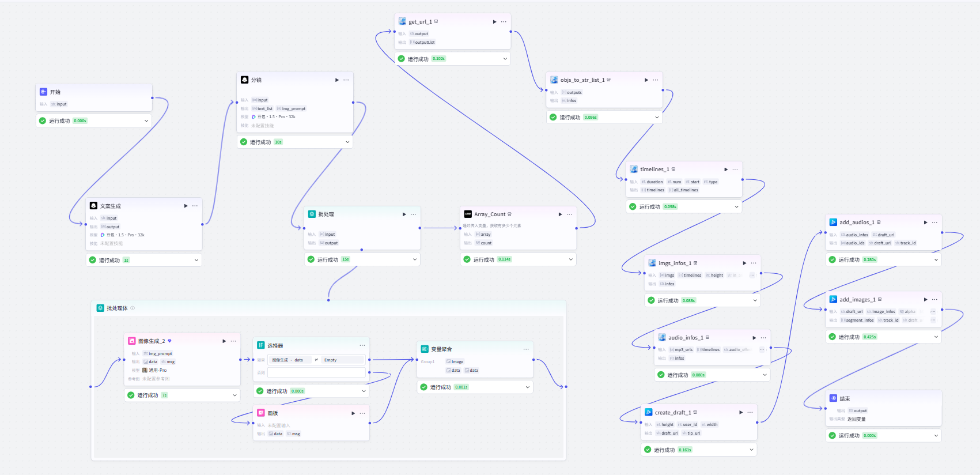
Task: Run the 分镜 node with play icon
Action: tap(337, 80)
